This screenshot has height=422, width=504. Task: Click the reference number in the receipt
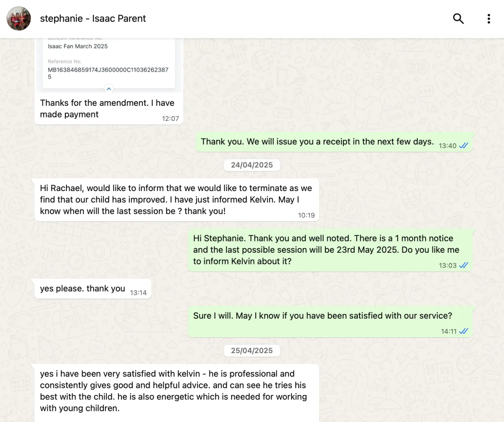coord(108,73)
